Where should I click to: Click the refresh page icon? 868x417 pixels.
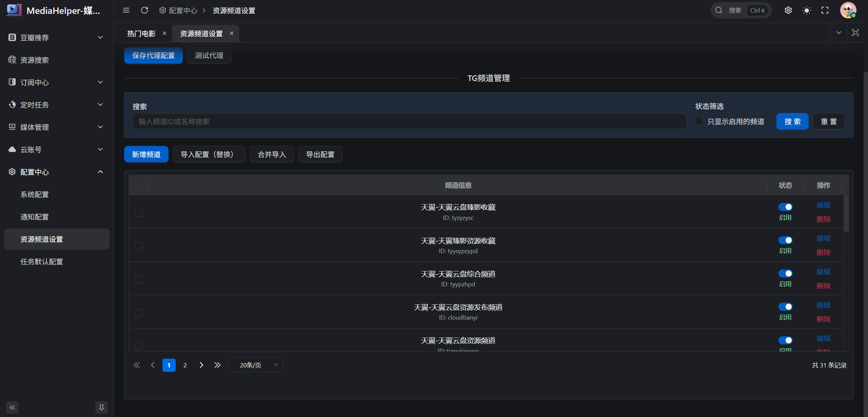(144, 11)
